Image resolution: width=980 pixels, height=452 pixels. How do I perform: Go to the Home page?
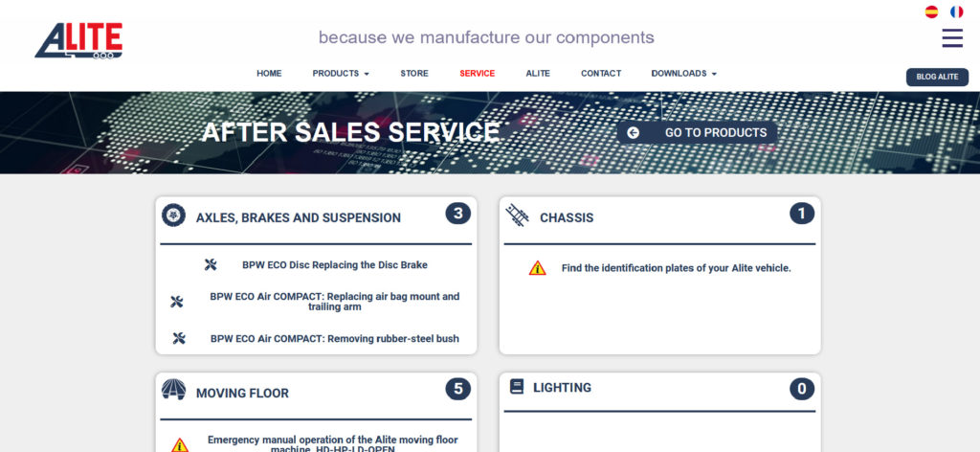click(269, 73)
